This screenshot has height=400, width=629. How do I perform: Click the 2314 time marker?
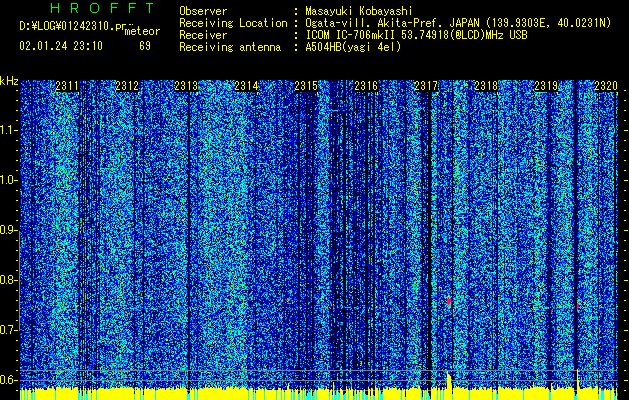point(246,86)
